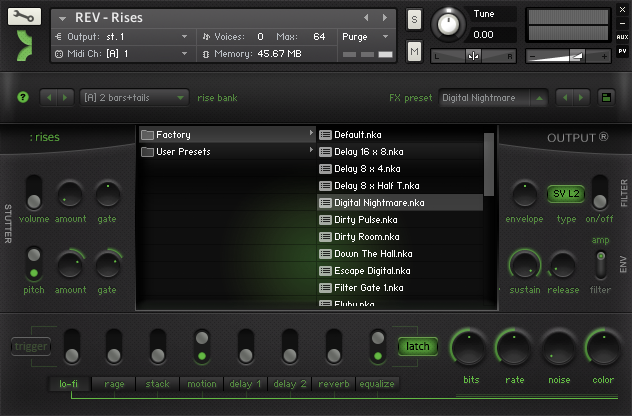Image resolution: width=632 pixels, height=416 pixels.
Task: Click the save FX preset icon
Action: click(605, 97)
